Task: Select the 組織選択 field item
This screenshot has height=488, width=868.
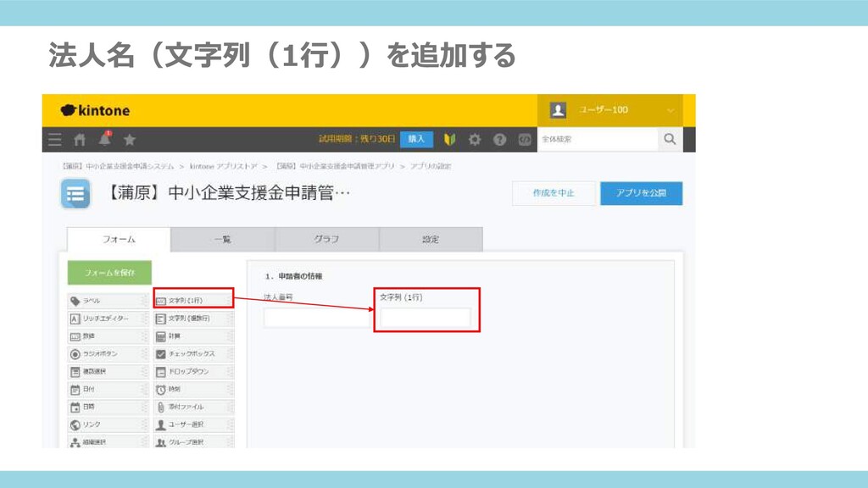Action: click(x=108, y=441)
